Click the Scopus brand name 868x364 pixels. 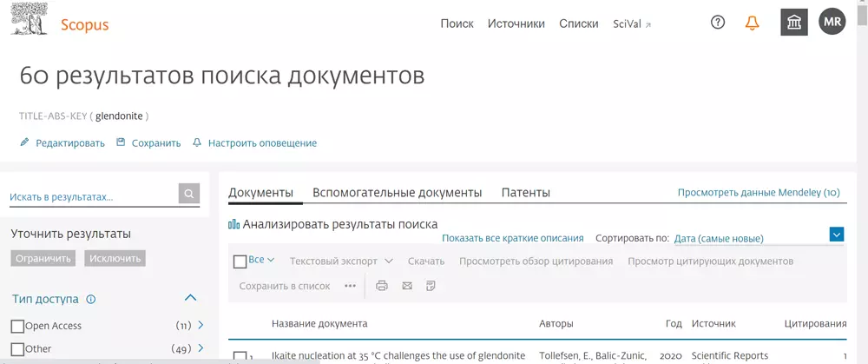click(x=85, y=25)
